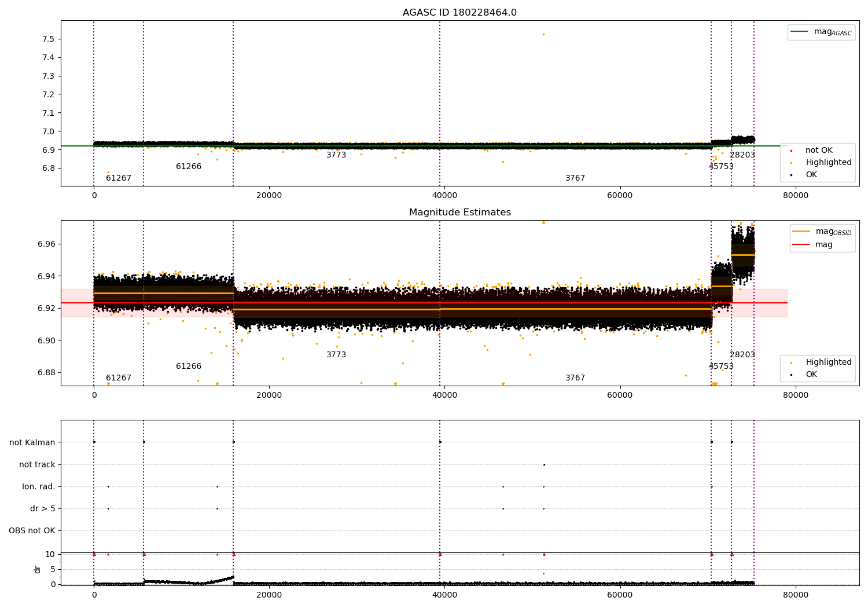868x608 pixels.
Task: Click OBSID label 28203 in Magnitude Estimates plot
Action: click(x=742, y=355)
